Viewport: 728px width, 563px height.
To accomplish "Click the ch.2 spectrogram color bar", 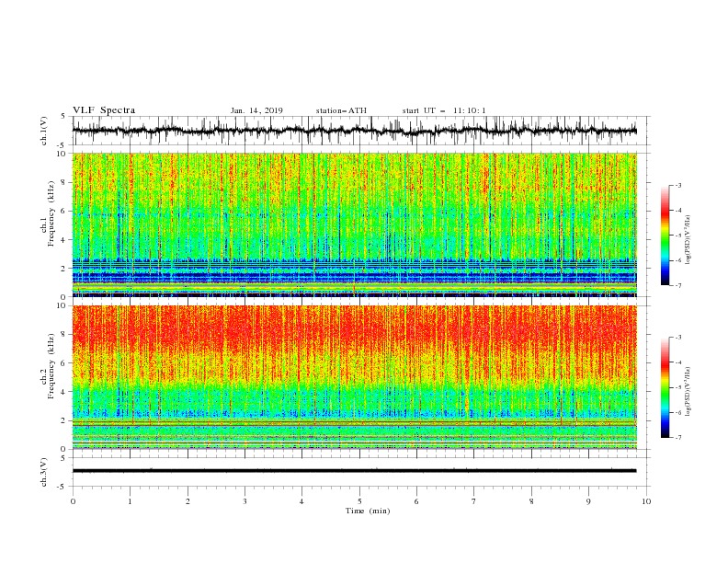I will (x=665, y=387).
